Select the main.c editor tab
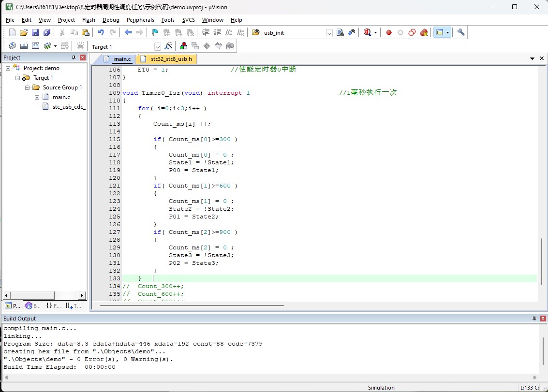The image size is (548, 392). click(x=118, y=59)
